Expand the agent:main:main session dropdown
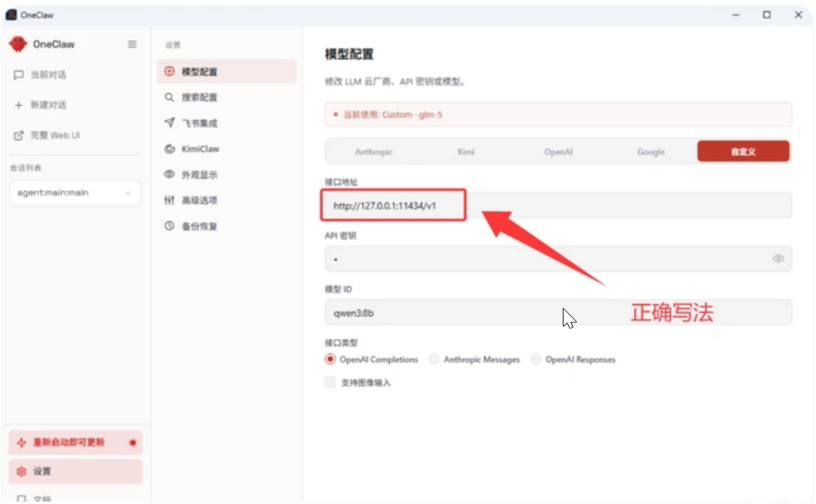The image size is (816, 504). pos(76,193)
